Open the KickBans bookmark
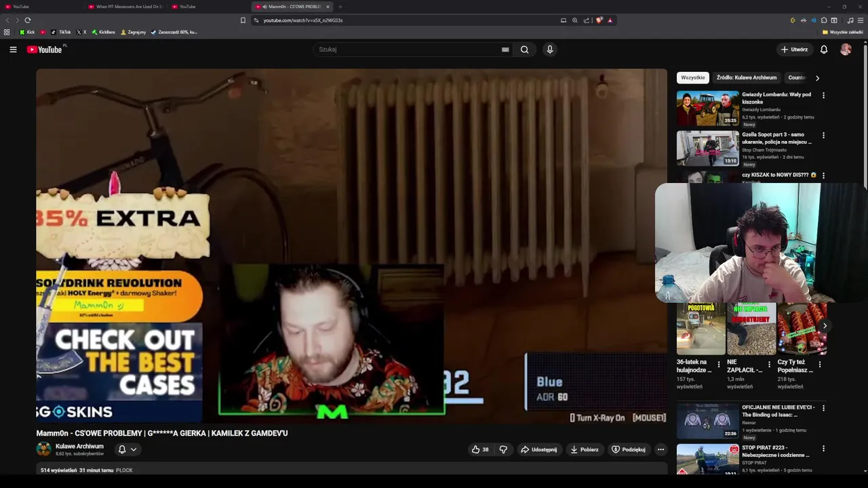Screen dimensions: 868x488 [x=104, y=32]
